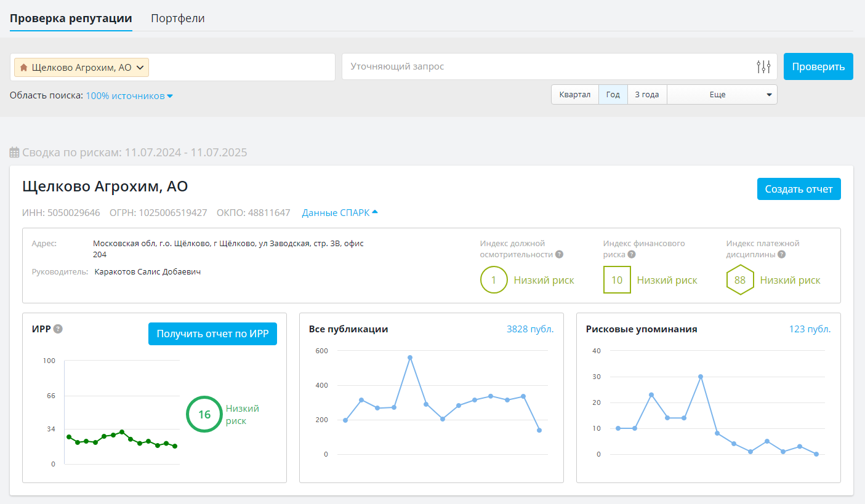
Task: Collapse the Данные СПАРК section
Action: click(340, 212)
